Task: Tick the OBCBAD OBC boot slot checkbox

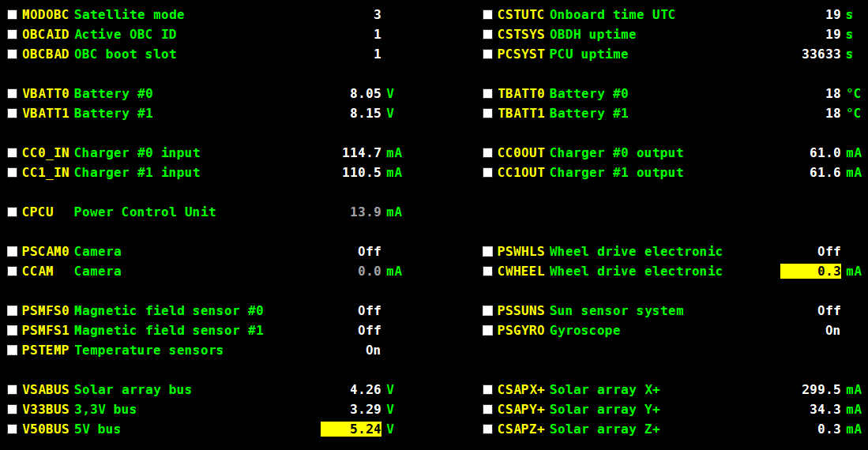Action: pyautogui.click(x=12, y=54)
